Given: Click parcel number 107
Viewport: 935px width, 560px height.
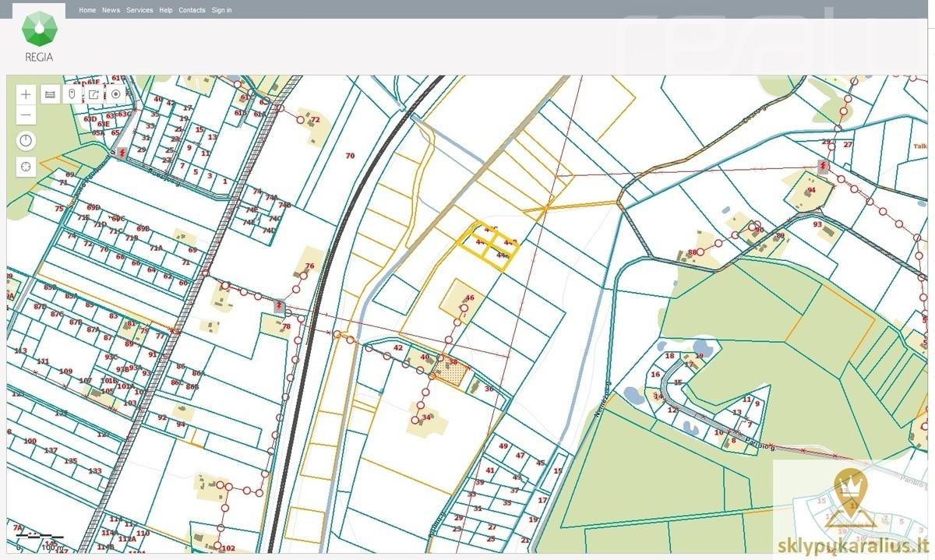Looking at the screenshot, I should (85, 381).
